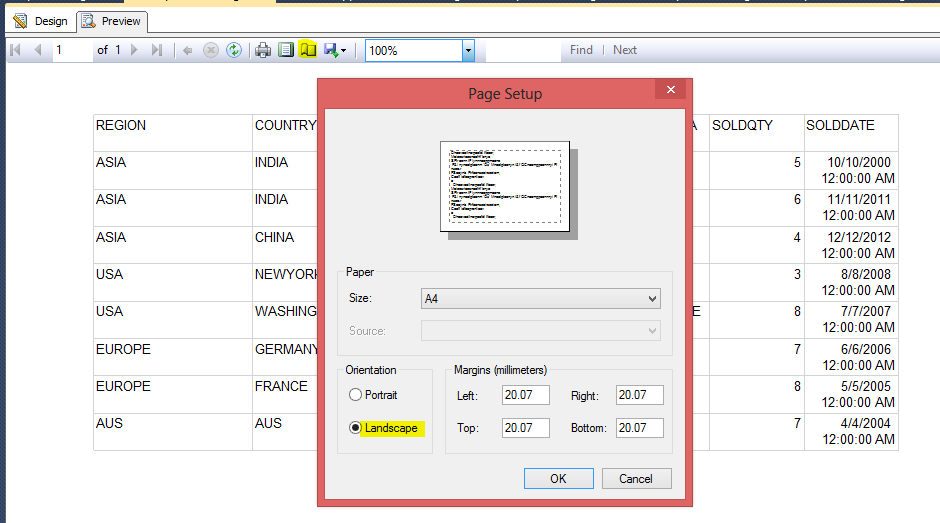
Task: Click the Left margin field
Action: coord(526,395)
